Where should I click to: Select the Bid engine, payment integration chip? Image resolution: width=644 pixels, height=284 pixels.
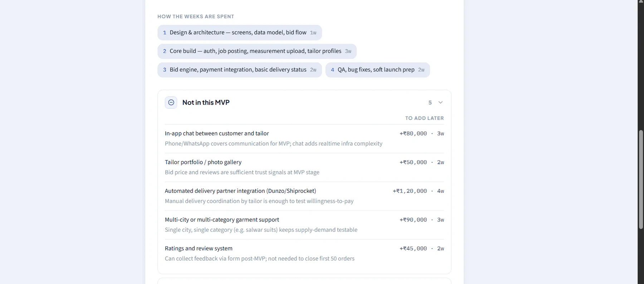coord(240,70)
